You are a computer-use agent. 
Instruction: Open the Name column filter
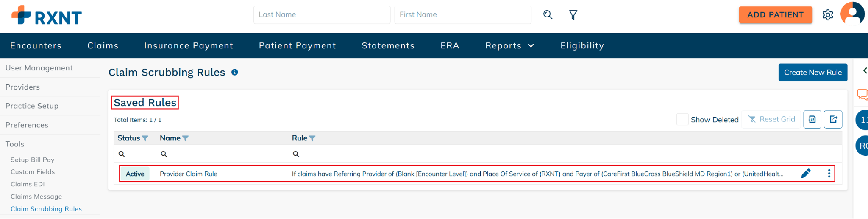[x=185, y=138]
